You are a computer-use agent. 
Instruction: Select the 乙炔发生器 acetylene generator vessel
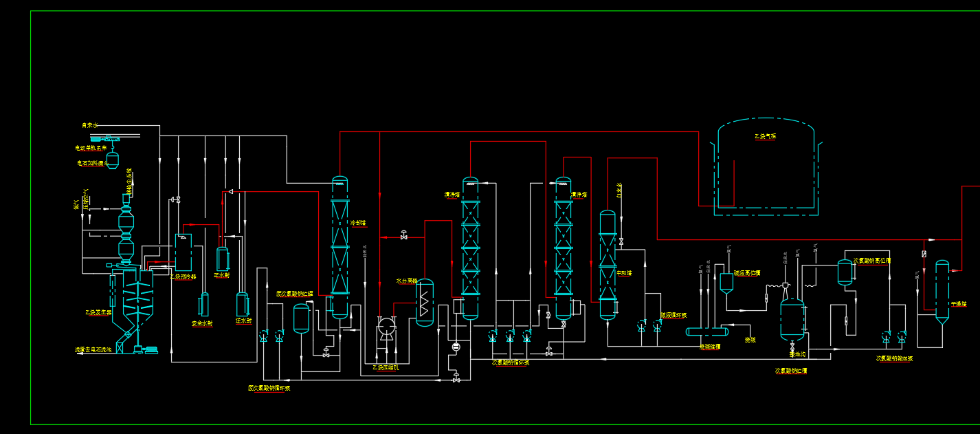pyautogui.click(x=133, y=310)
